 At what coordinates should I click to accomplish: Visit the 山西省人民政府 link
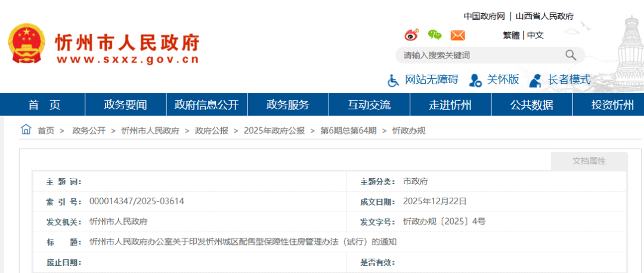(x=544, y=16)
